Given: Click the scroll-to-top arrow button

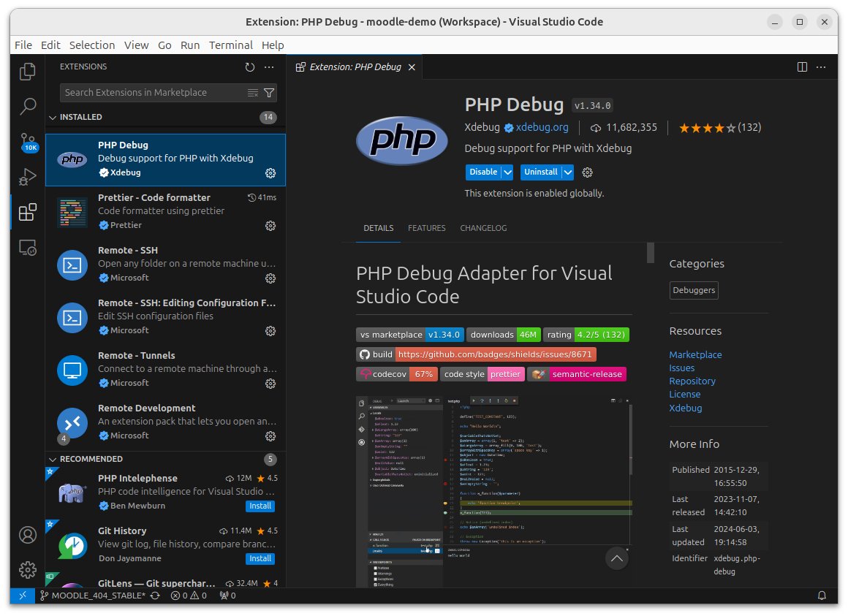Looking at the screenshot, I should coord(616,558).
